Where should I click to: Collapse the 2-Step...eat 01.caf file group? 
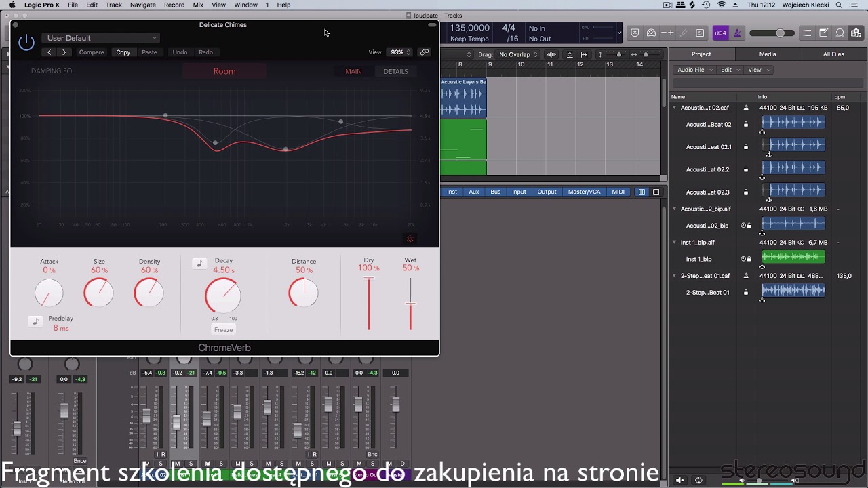coord(674,276)
